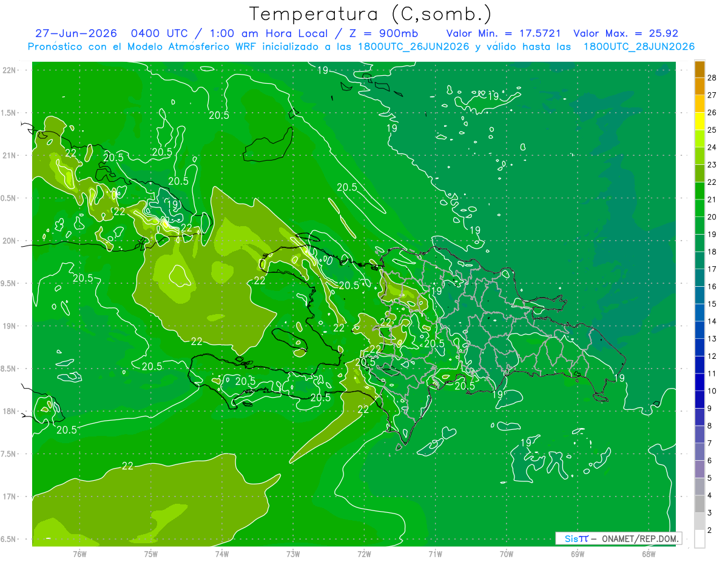Click the "68W" longitude axis label
The image size is (728, 562).
tap(649, 554)
